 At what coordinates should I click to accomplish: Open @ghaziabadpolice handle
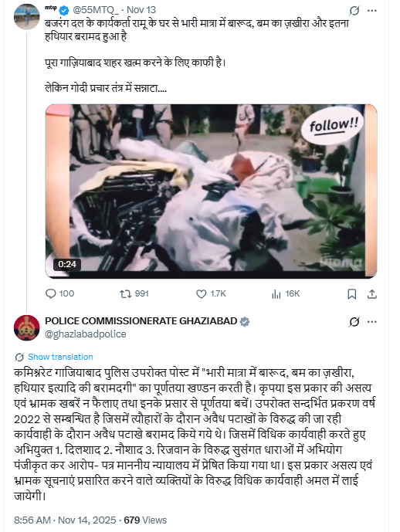click(x=86, y=334)
